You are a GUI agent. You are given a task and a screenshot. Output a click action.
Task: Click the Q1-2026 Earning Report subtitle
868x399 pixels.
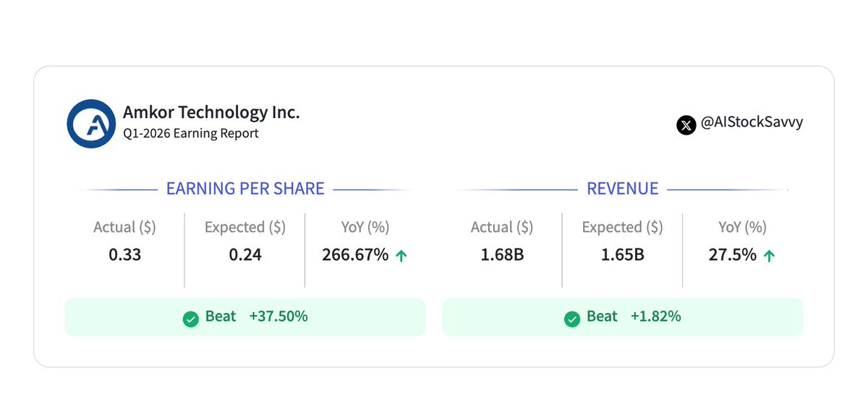coord(191,133)
